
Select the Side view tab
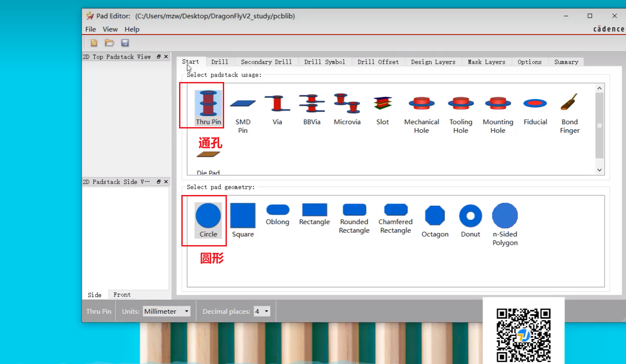(x=94, y=295)
